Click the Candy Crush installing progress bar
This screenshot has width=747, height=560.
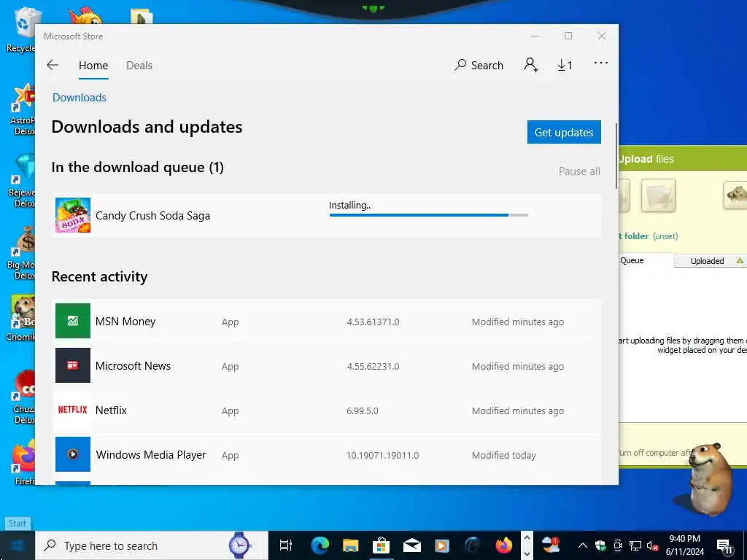(429, 215)
